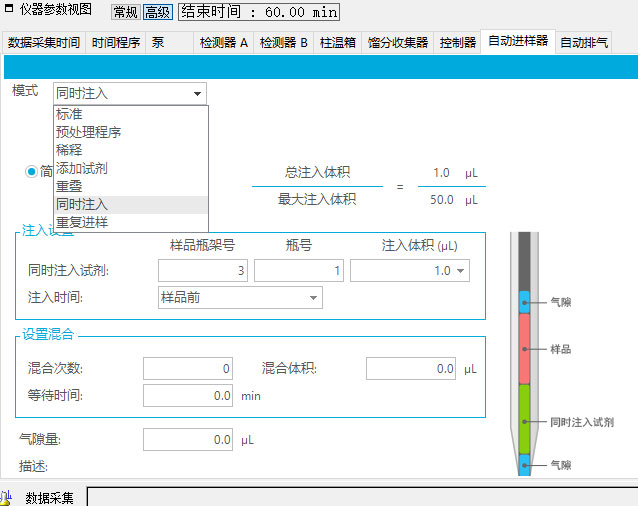Screen dimensions: 638x506
Task: Open the 自动排气 tab
Action: pos(583,43)
